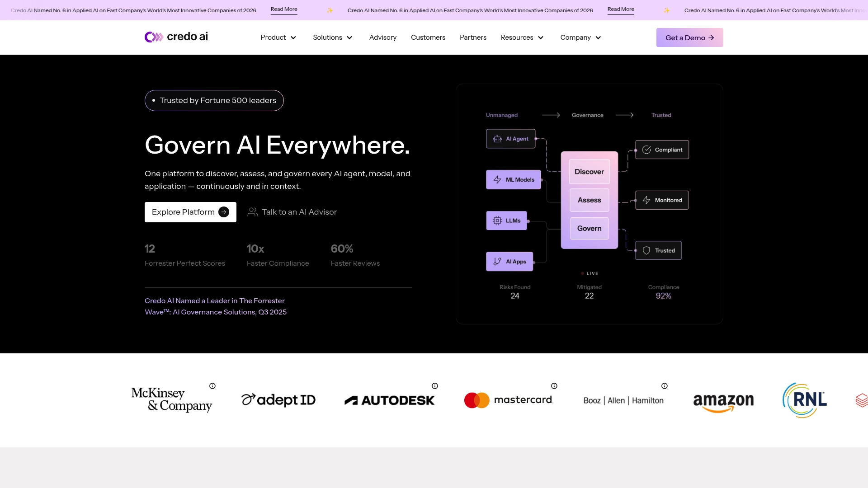This screenshot has height=488, width=868.
Task: Expand the Company menu chevron
Action: (598, 38)
